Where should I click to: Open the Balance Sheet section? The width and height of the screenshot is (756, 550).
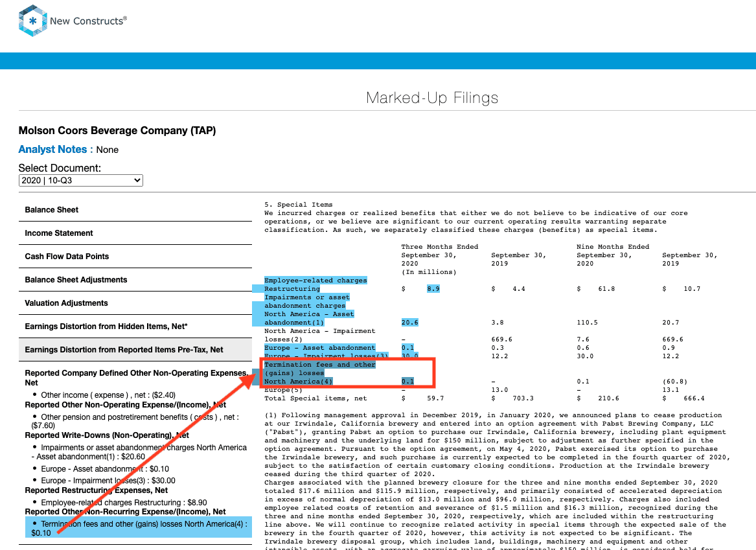coord(135,210)
